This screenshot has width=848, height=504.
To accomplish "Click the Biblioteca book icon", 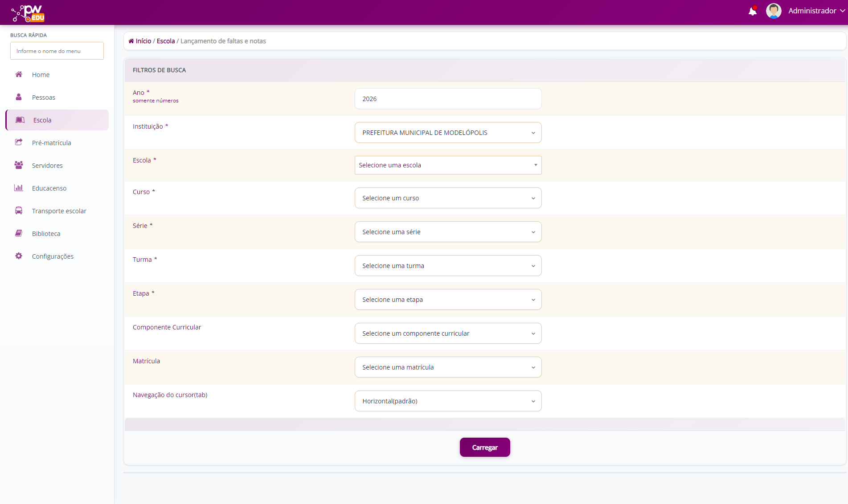I will click(x=19, y=233).
